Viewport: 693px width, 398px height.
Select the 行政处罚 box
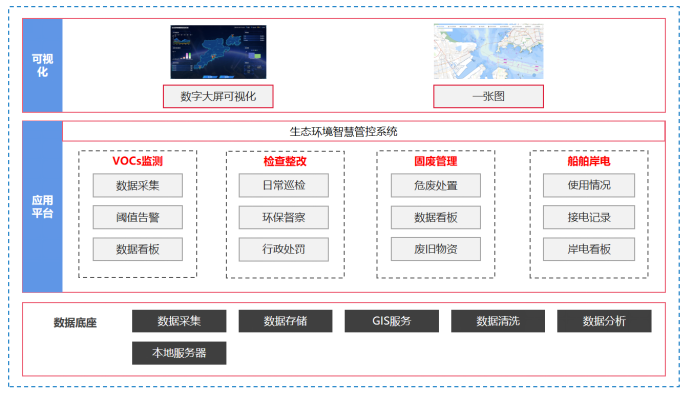click(284, 249)
